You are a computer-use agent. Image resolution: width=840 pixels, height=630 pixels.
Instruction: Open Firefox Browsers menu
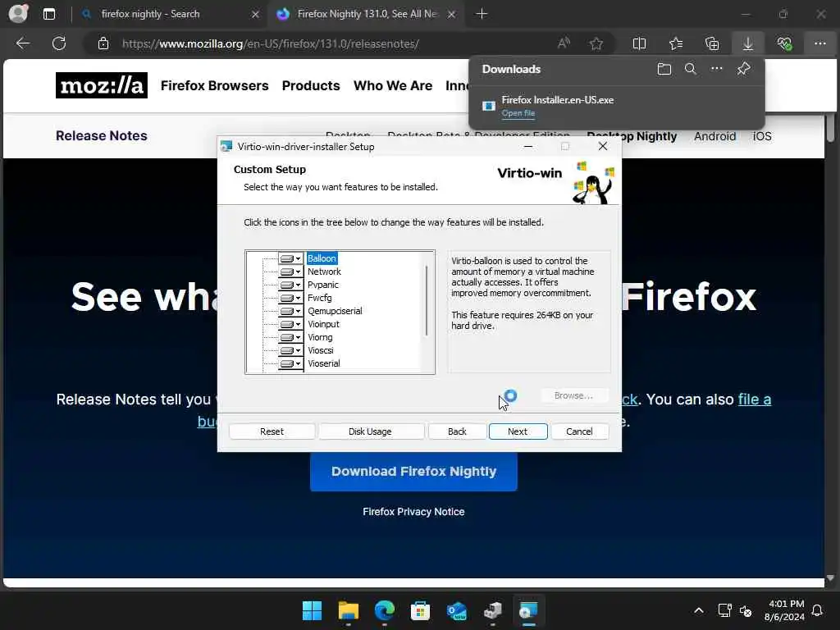click(x=214, y=85)
